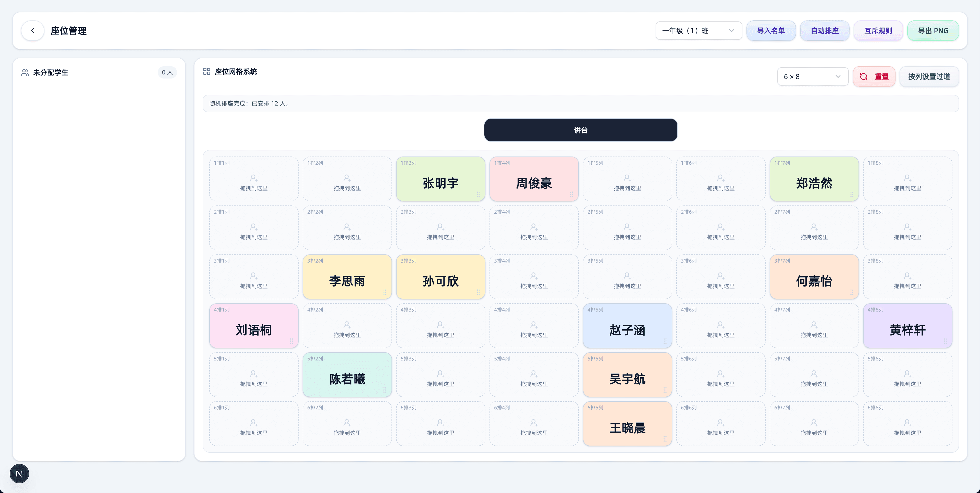Click the 自动排座 button
The image size is (980, 493).
[x=825, y=30]
